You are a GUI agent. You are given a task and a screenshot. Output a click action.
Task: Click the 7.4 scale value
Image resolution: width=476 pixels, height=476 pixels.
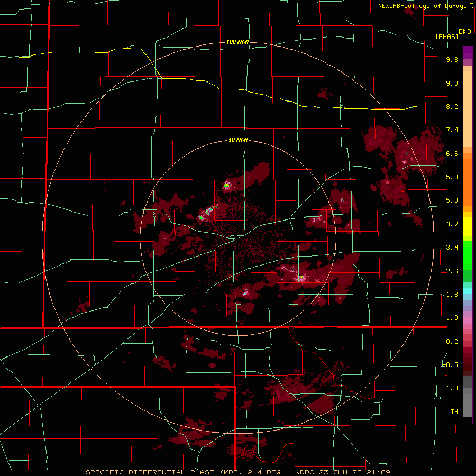coord(452,130)
